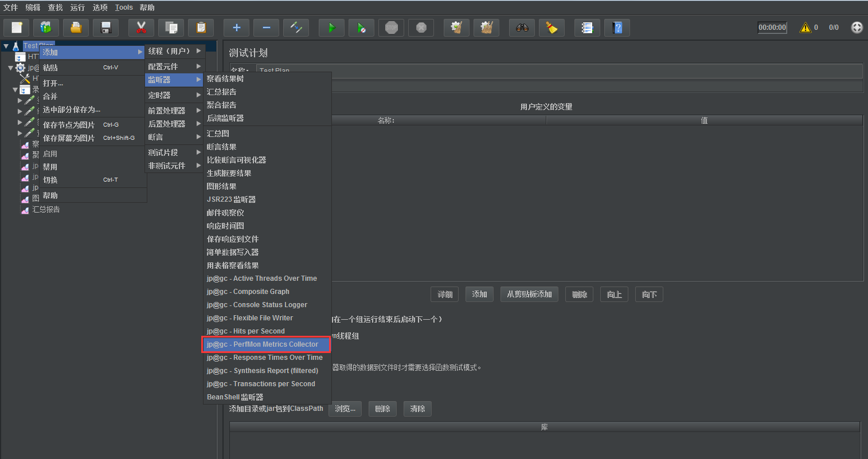Image resolution: width=868 pixels, height=459 pixels.
Task: Start the test run
Action: (x=331, y=27)
